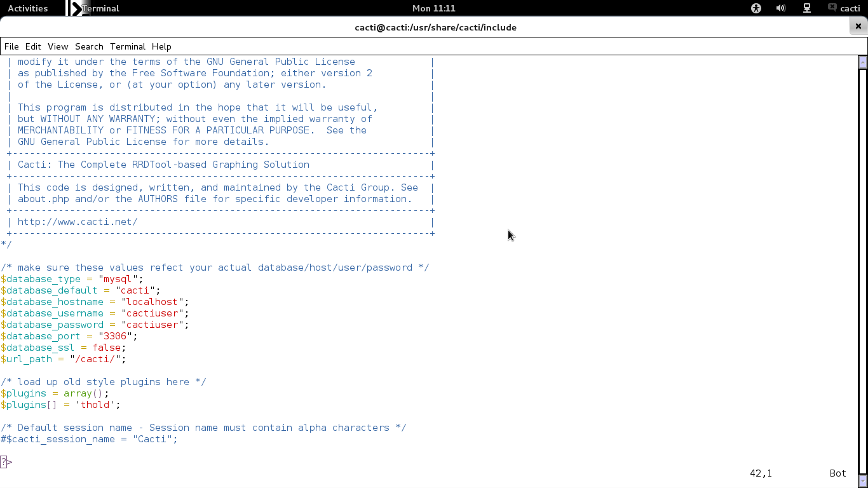Open the Terminal menu in menu bar
Viewport: 868px width, 488px height.
[x=128, y=46]
